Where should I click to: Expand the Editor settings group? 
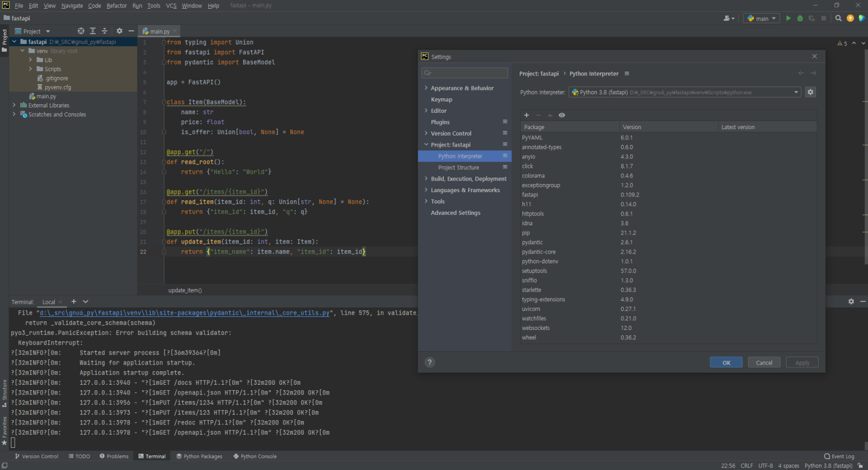pyautogui.click(x=426, y=111)
